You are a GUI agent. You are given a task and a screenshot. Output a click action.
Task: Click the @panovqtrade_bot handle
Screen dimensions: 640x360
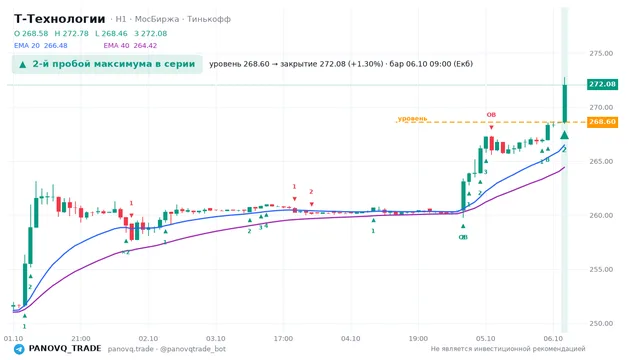193,349
